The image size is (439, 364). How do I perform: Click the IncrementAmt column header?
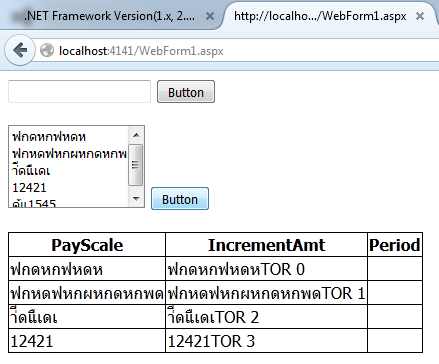(x=266, y=245)
